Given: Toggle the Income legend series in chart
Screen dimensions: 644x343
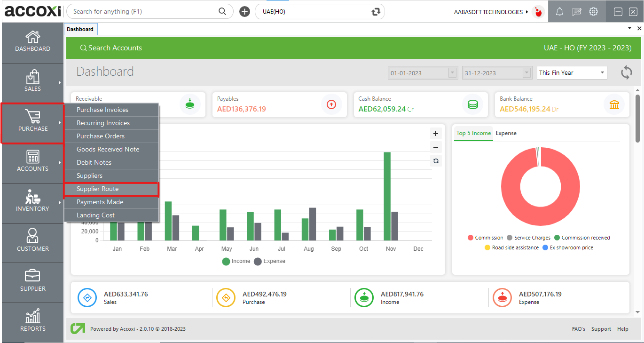Looking at the screenshot, I should (x=236, y=261).
